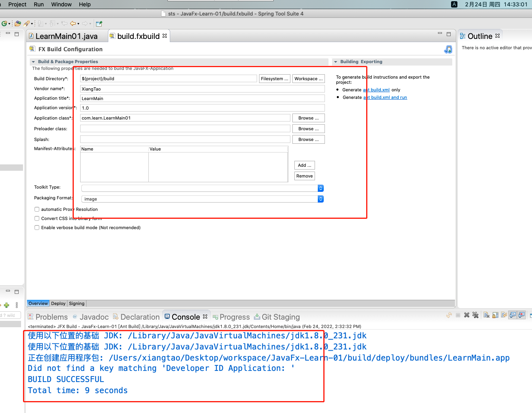
Task: Click the Search flashlight toolbar icon
Action: [27, 23]
